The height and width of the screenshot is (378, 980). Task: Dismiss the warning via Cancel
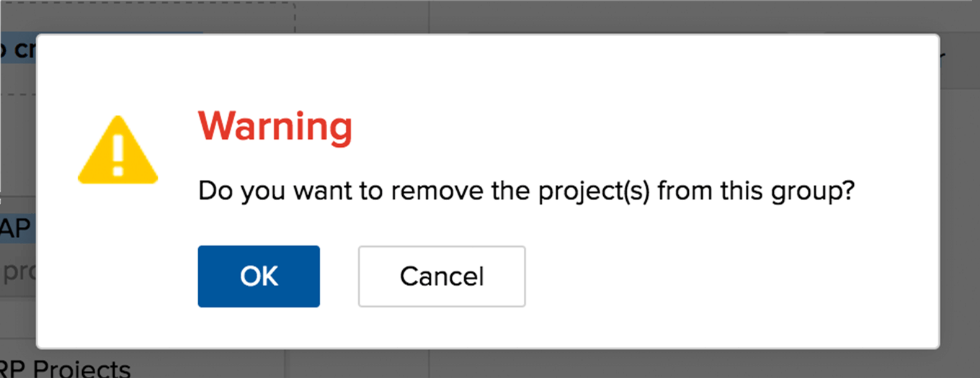442,276
